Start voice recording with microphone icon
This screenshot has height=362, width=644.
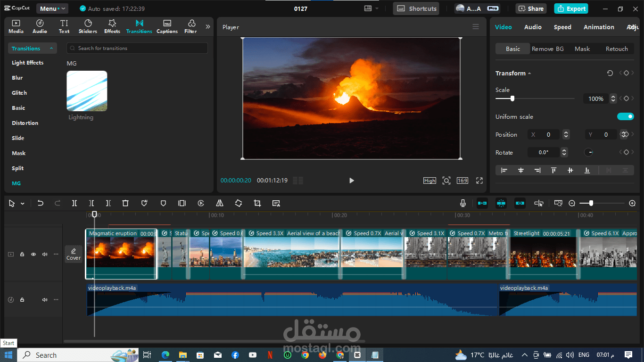463,203
